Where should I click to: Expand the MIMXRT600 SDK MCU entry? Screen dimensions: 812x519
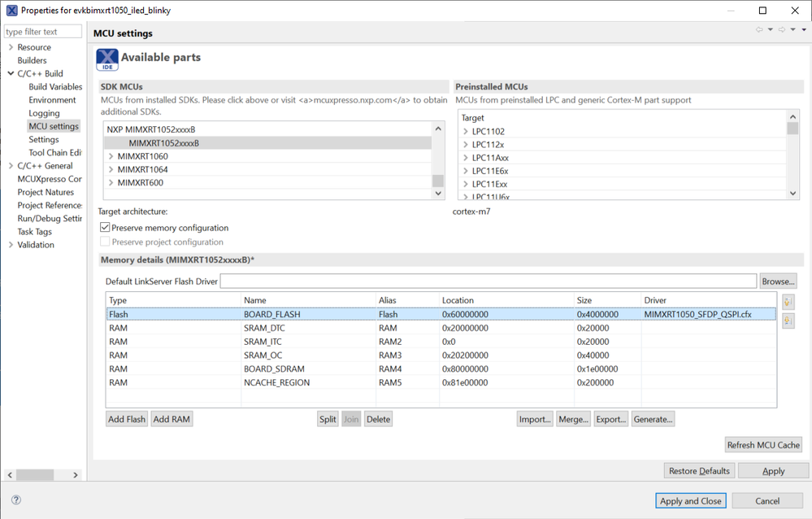[x=111, y=182]
